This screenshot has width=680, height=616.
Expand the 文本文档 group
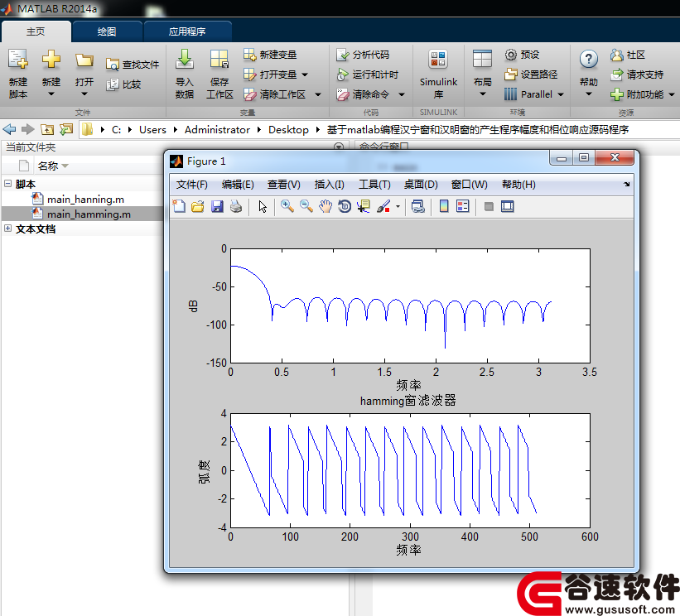[7, 228]
